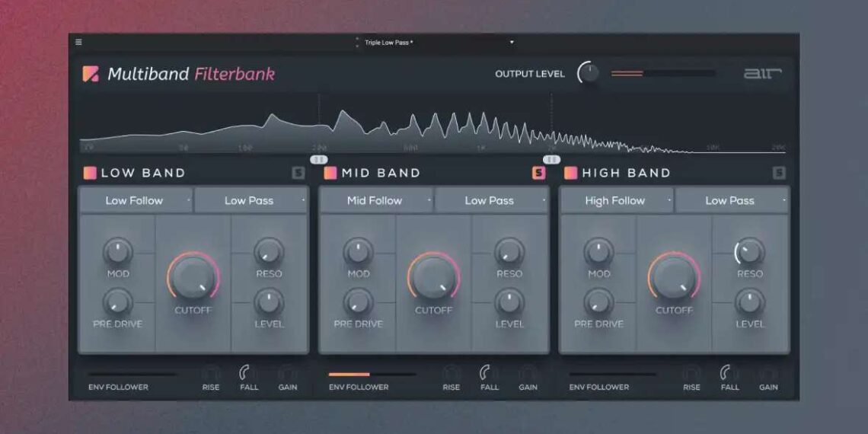Screen dimensions: 868x434
Task: Toggle the Mid Band enable square
Action: tap(330, 174)
